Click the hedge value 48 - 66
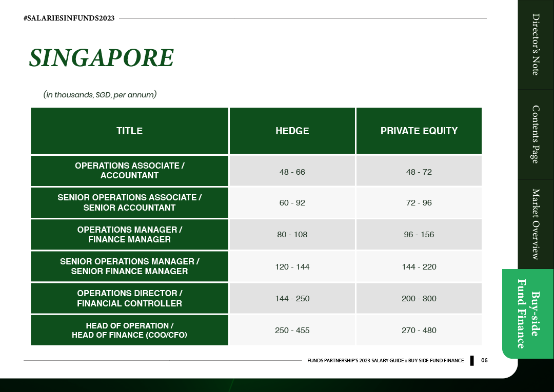The height and width of the screenshot is (392, 554). click(292, 172)
